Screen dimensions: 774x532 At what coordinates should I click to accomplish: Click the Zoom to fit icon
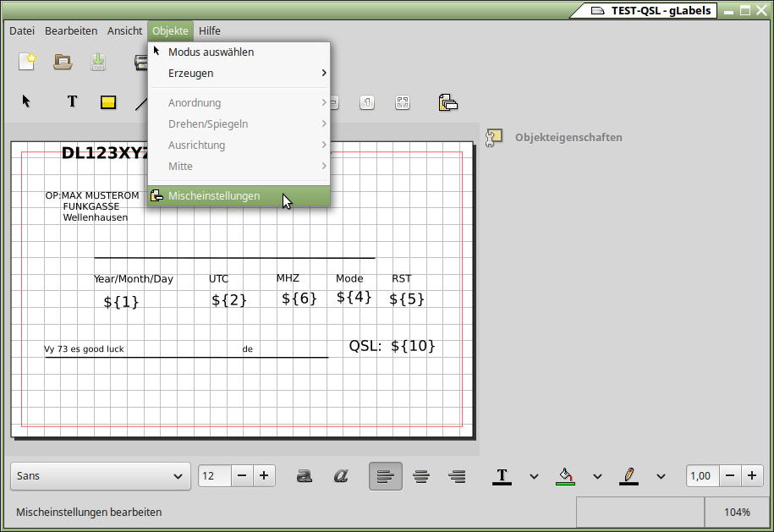tap(403, 102)
